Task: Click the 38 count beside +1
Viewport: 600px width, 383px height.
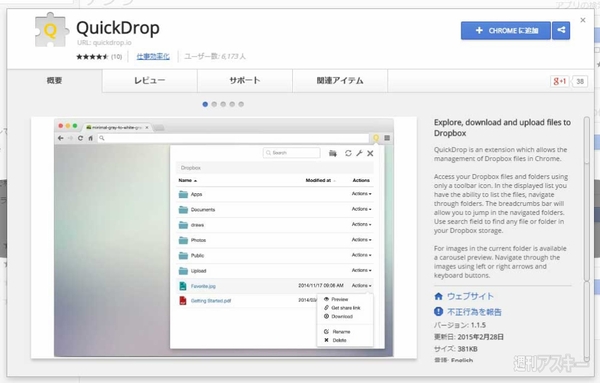Action: click(580, 81)
